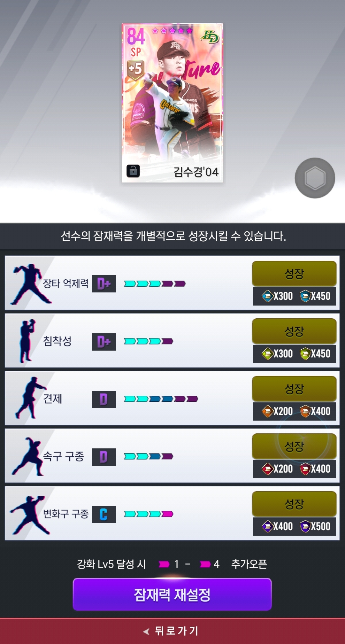Tap the gray hexagon floating button

[315, 178]
